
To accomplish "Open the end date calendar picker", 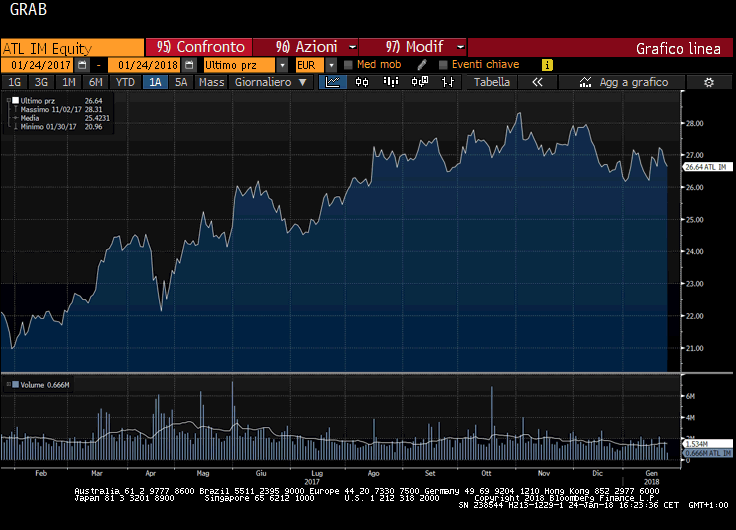I will pyautogui.click(x=189, y=65).
